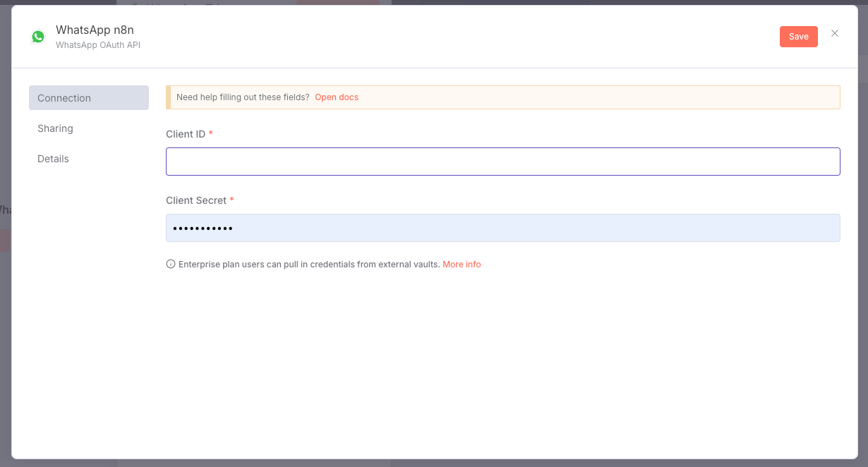Screen dimensions: 868x467
Task: Select the credential name WhatsApp n8n
Action: pyautogui.click(x=95, y=30)
